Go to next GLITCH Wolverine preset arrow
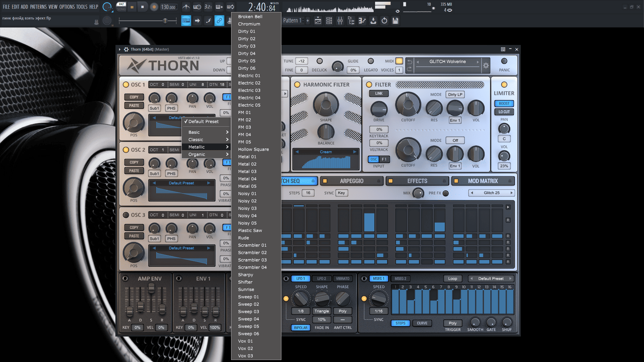Viewport: 644px width, 362px height. click(478, 62)
